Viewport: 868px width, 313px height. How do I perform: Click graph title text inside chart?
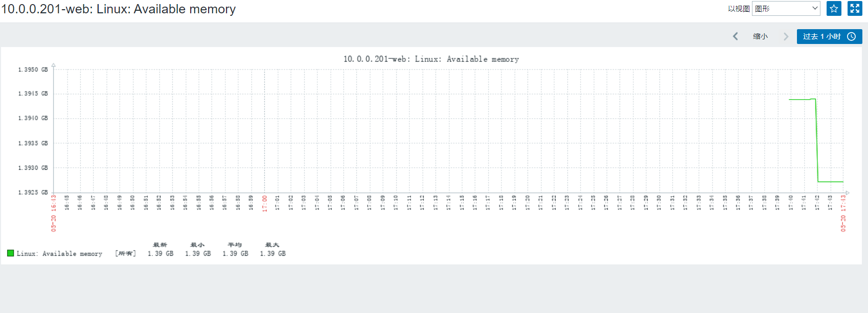tap(431, 59)
